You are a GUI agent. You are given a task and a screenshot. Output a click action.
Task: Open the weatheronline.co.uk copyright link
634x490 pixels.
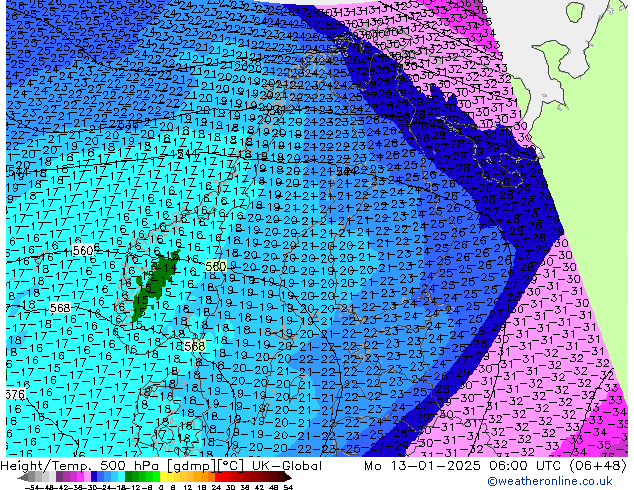(x=550, y=481)
